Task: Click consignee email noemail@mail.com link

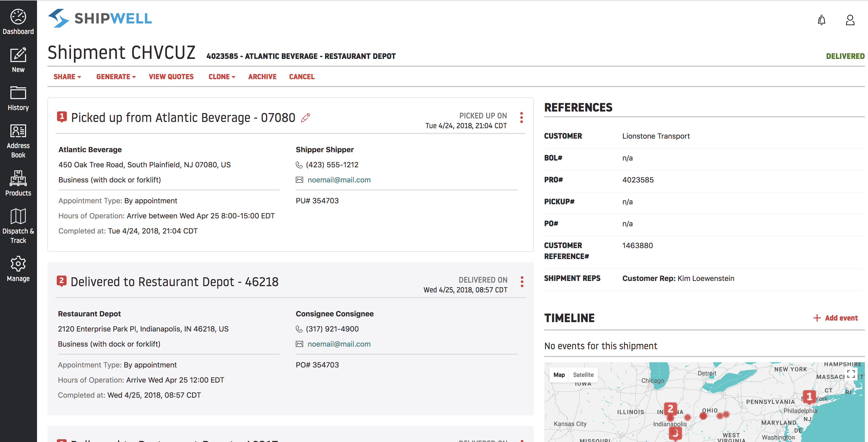Action: 339,344
